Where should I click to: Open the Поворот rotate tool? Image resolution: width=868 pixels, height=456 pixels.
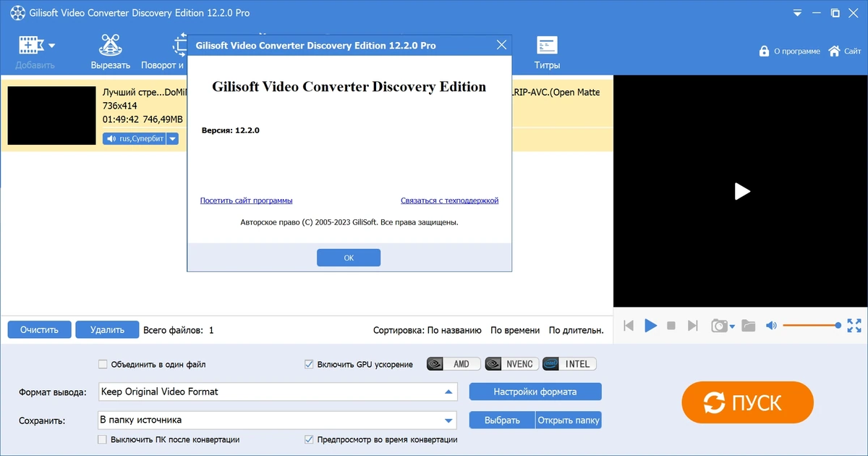pos(163,51)
